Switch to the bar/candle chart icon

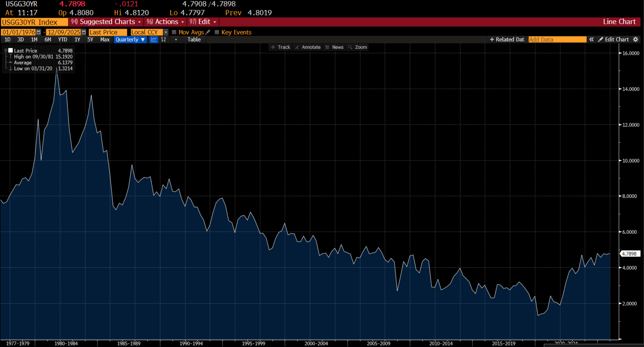click(164, 39)
